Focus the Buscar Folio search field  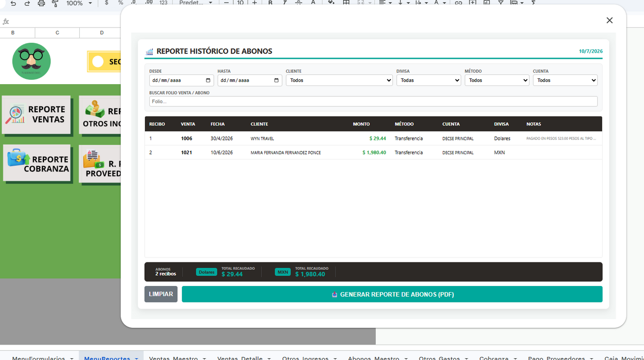point(373,102)
